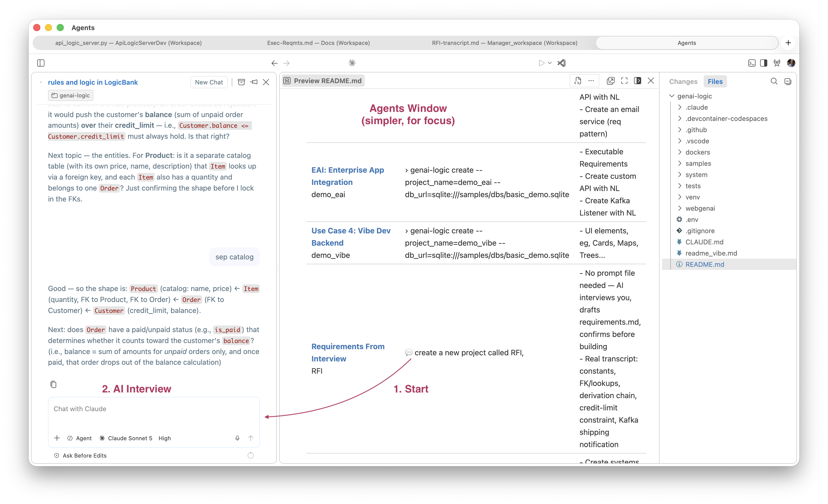The height and width of the screenshot is (504, 828).
Task: Open the Requirements From Interview link
Action: [x=348, y=352]
